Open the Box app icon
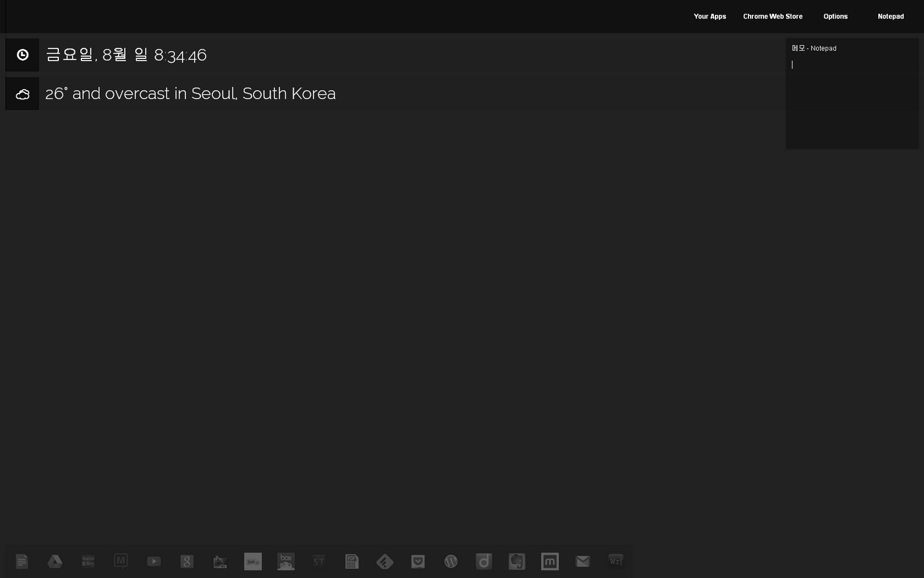The width and height of the screenshot is (924, 578). tap(286, 561)
